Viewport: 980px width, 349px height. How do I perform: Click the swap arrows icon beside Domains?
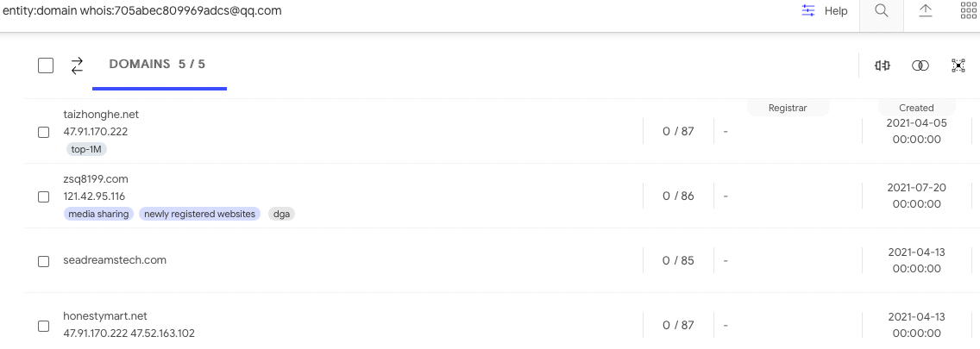[x=77, y=65]
